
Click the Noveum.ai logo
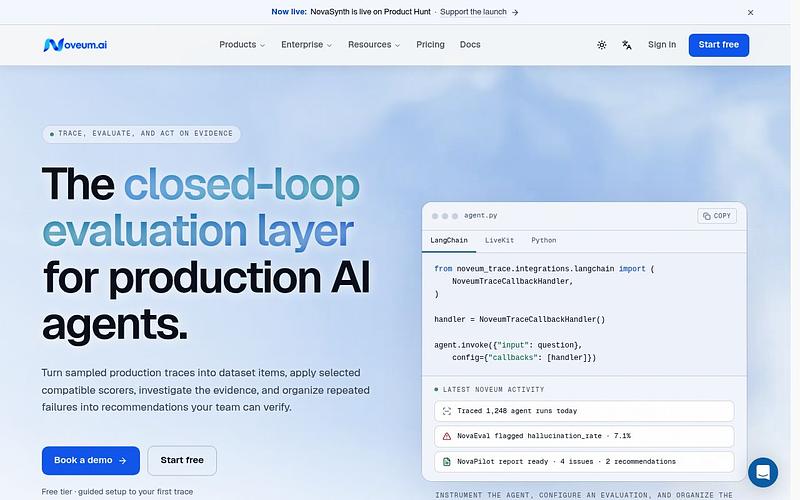[75, 45]
